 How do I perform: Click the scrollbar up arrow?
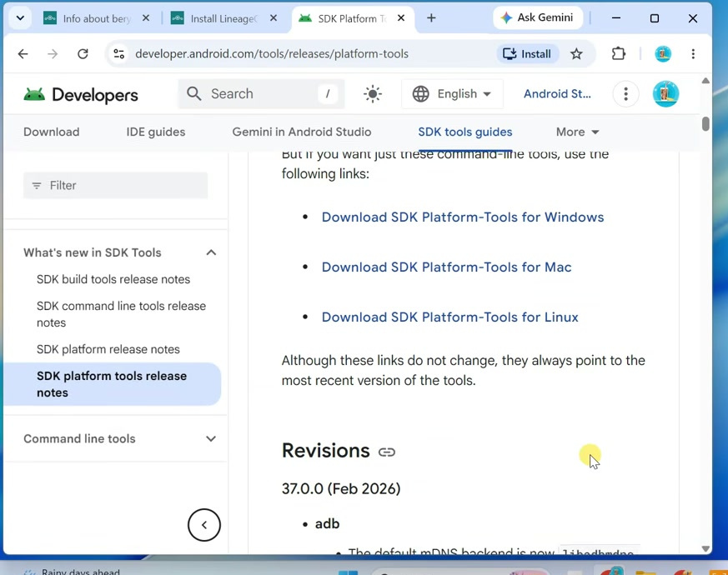point(705,81)
